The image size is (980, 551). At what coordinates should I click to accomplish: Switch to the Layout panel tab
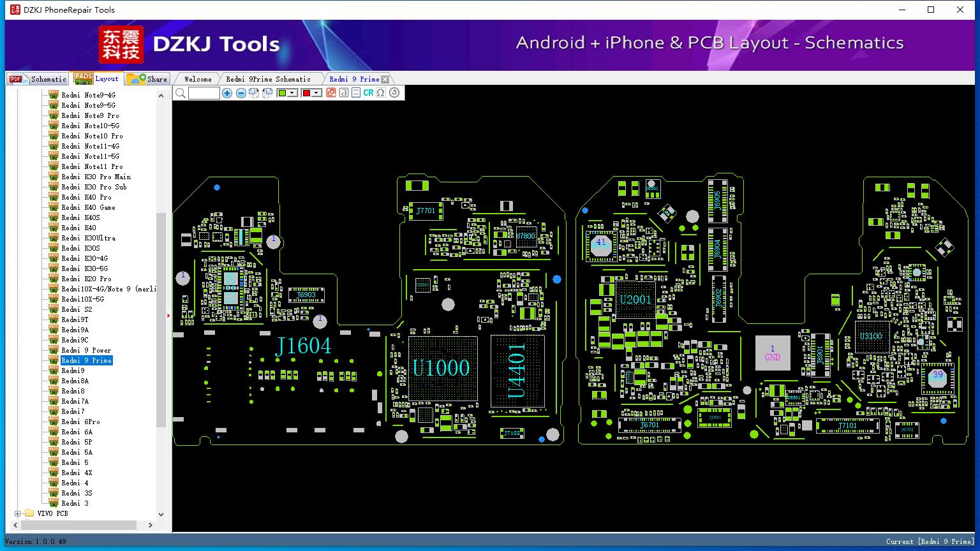pyautogui.click(x=96, y=78)
